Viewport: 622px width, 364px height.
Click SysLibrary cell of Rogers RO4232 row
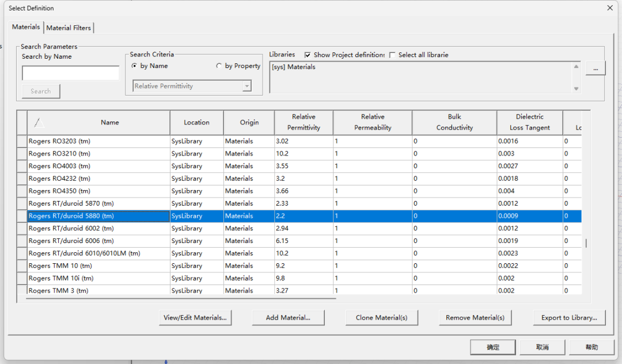(196, 179)
